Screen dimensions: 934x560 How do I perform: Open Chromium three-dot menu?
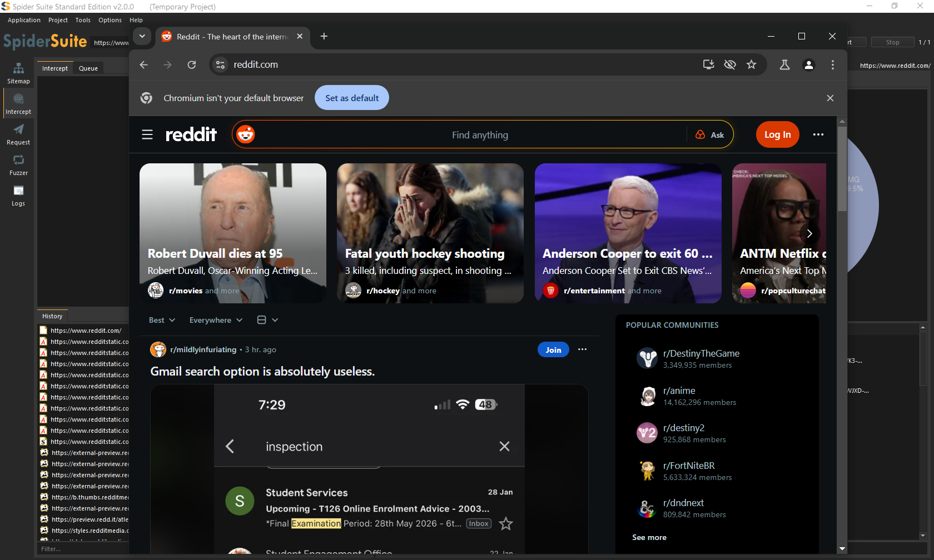point(832,65)
